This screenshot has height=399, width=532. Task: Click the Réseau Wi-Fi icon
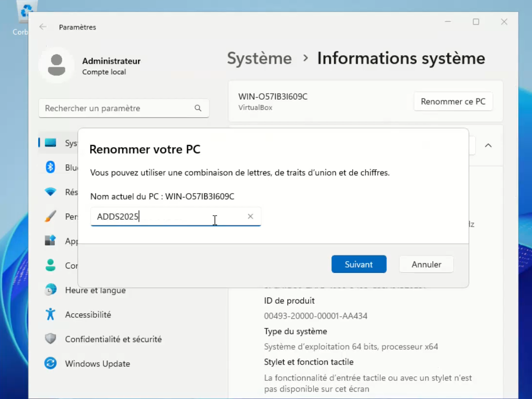point(50,192)
